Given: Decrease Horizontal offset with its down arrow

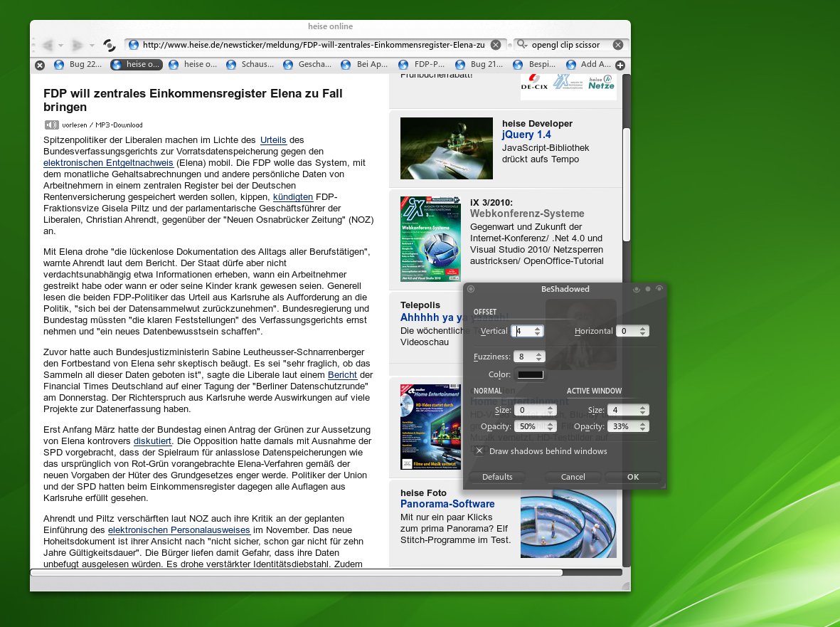Looking at the screenshot, I should [x=643, y=334].
